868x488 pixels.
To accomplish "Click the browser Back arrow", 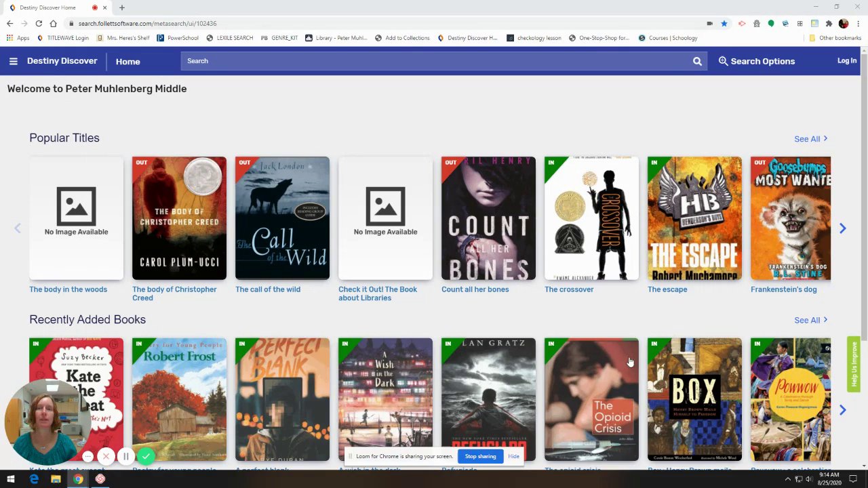I will coord(9,23).
